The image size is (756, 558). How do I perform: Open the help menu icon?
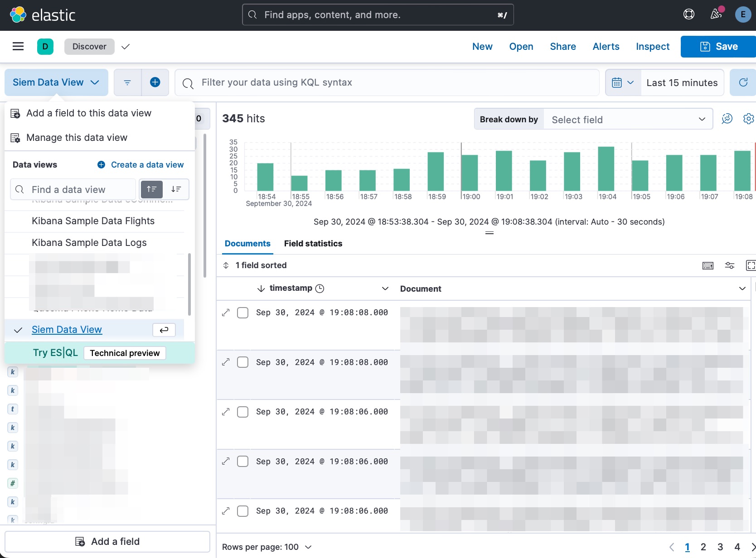click(688, 14)
